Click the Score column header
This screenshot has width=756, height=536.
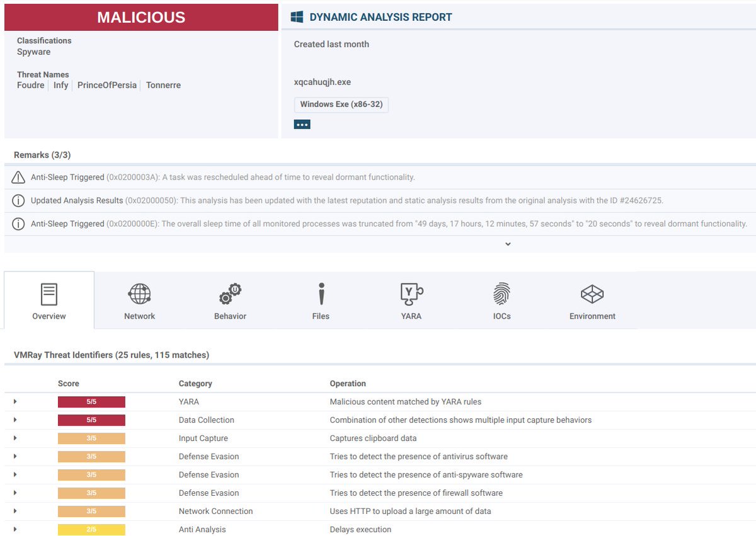[69, 384]
